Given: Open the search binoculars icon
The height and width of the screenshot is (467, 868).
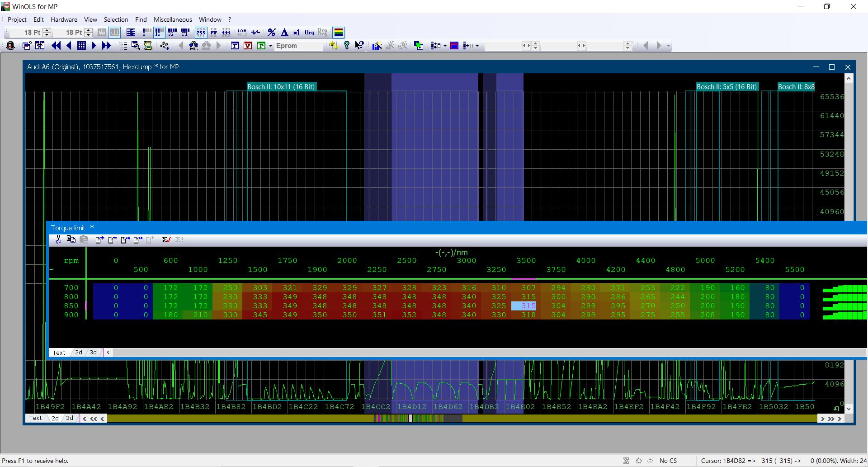Looking at the screenshot, I should click(193, 45).
